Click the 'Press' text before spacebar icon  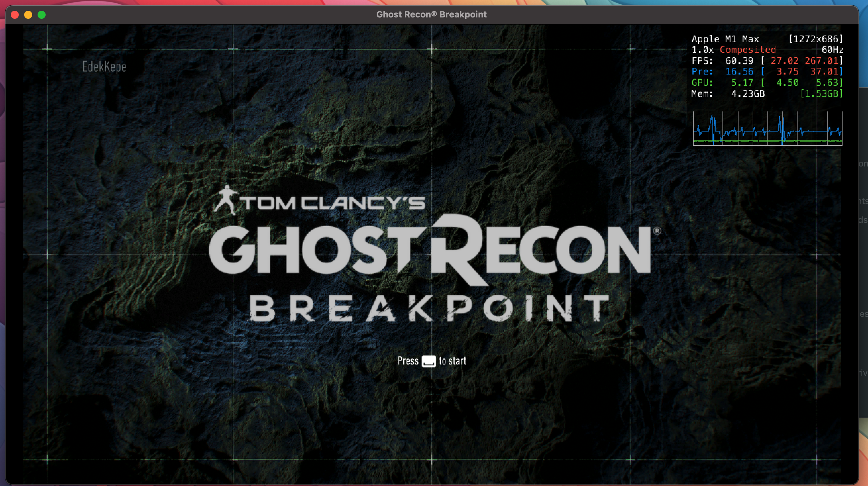[408, 361]
